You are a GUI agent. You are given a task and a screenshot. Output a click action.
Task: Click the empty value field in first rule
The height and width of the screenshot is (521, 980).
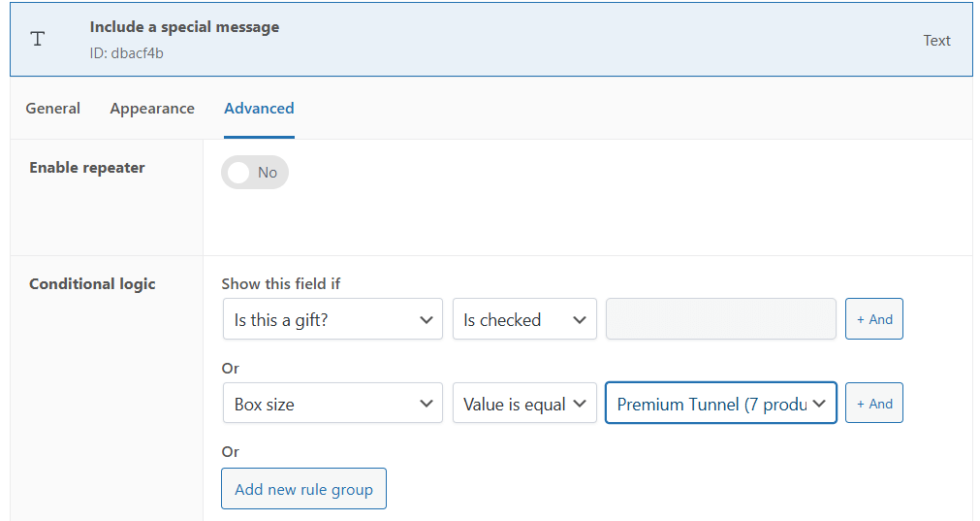pos(720,319)
